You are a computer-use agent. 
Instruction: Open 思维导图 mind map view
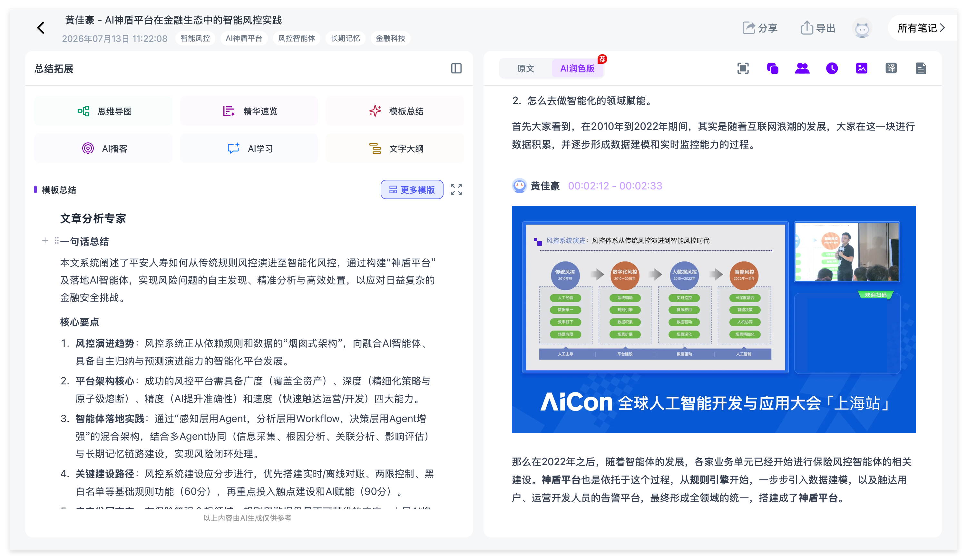click(x=103, y=111)
